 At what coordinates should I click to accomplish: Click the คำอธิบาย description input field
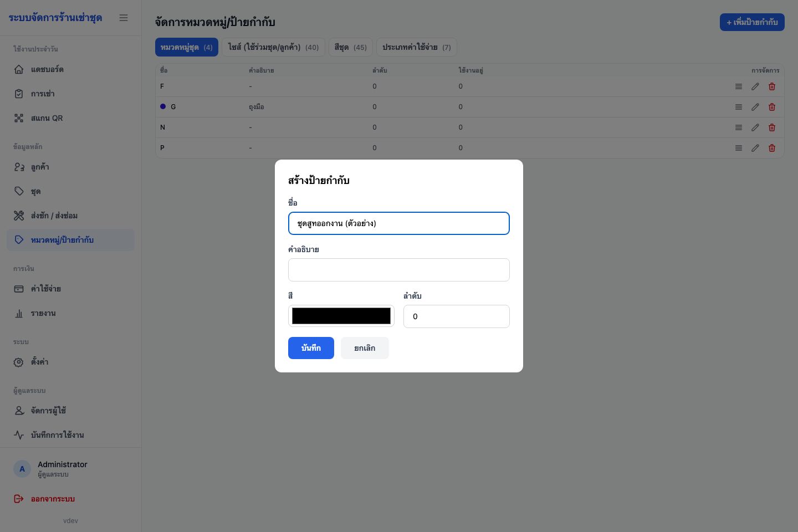point(399,270)
